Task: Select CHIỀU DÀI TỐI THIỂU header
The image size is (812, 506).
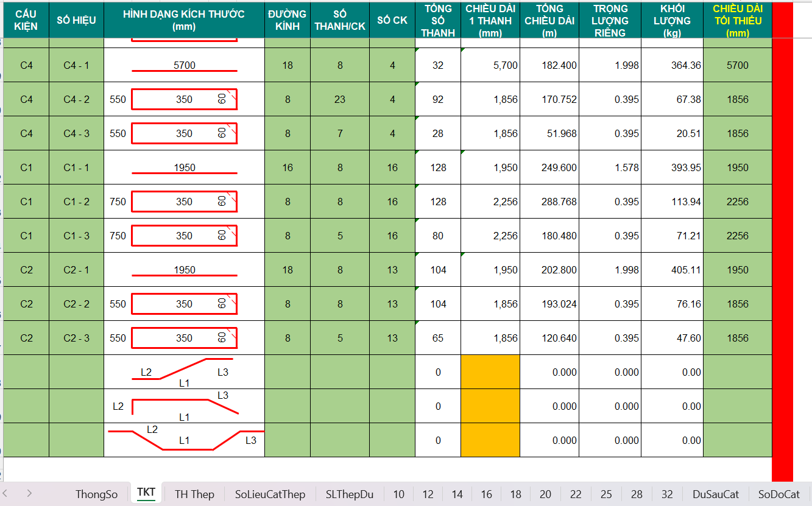Action: pyautogui.click(x=738, y=20)
